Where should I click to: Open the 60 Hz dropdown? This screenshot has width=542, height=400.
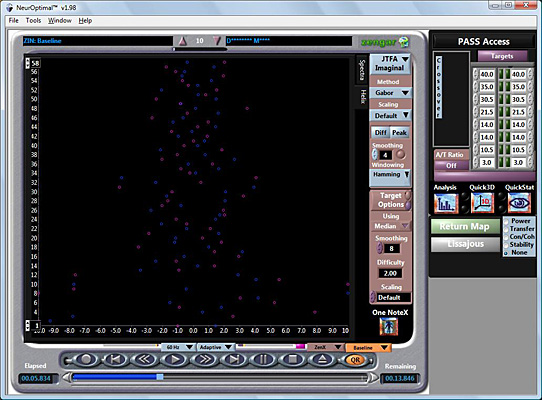coord(178,347)
